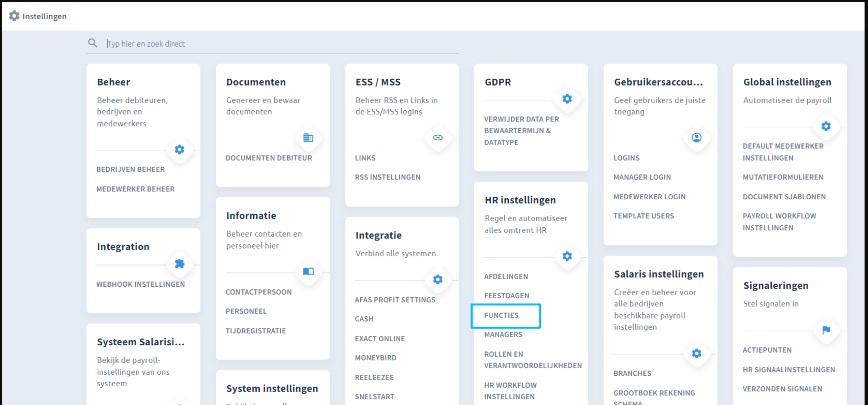The height and width of the screenshot is (405, 868).
Task: Open Bedrijven Beheer
Action: (x=130, y=169)
